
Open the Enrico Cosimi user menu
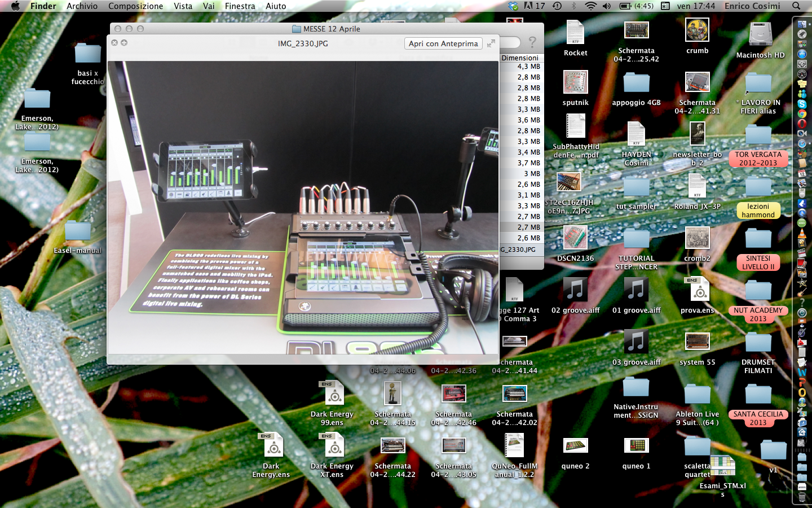tap(752, 6)
